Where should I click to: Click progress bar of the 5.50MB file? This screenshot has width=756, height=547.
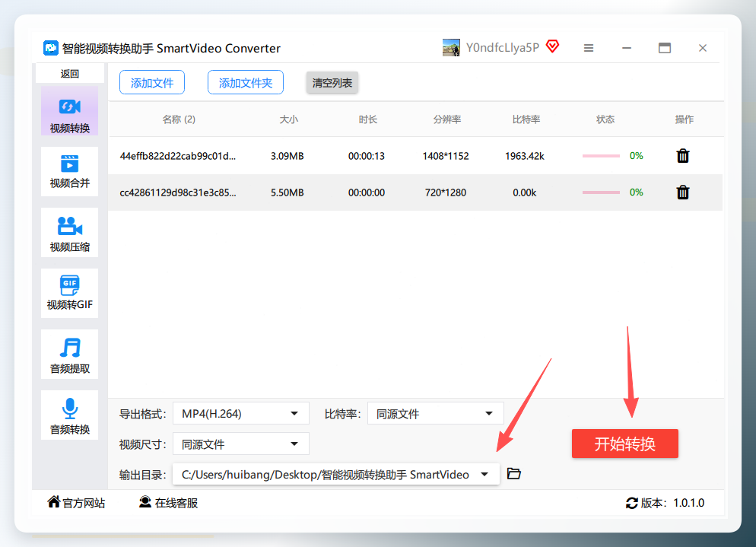[x=601, y=192]
